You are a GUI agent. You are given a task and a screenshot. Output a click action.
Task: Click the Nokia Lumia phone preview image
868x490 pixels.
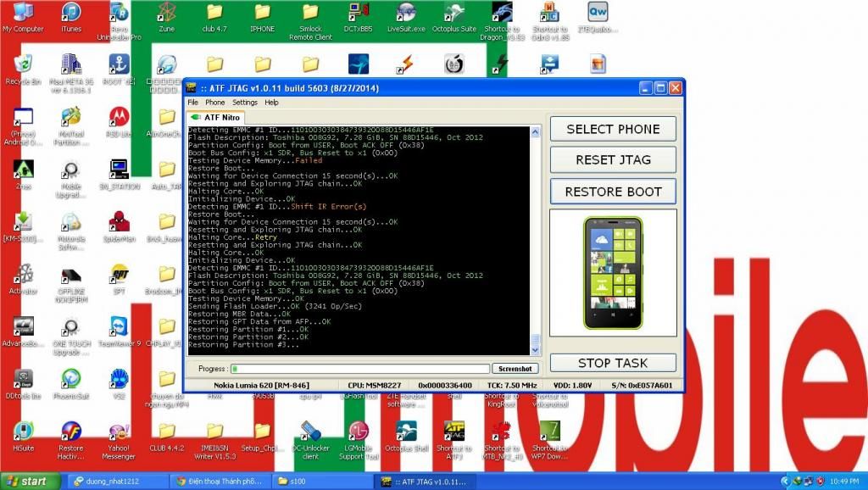[x=613, y=272]
